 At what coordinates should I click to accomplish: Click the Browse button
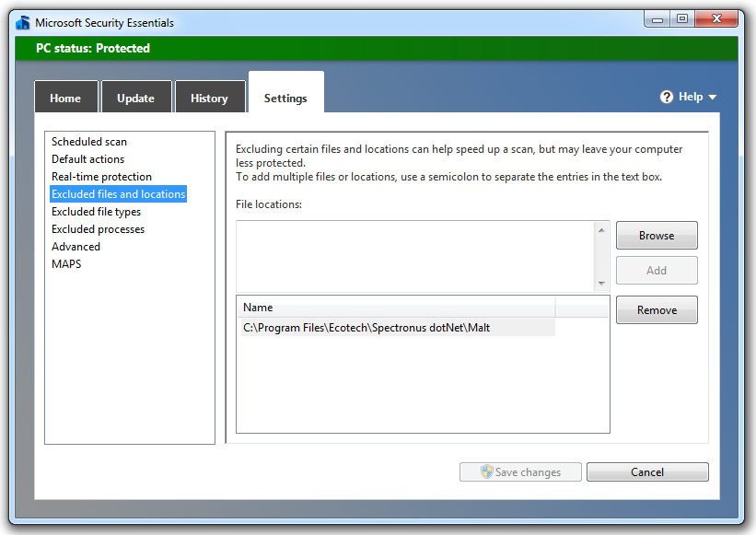[x=657, y=235]
